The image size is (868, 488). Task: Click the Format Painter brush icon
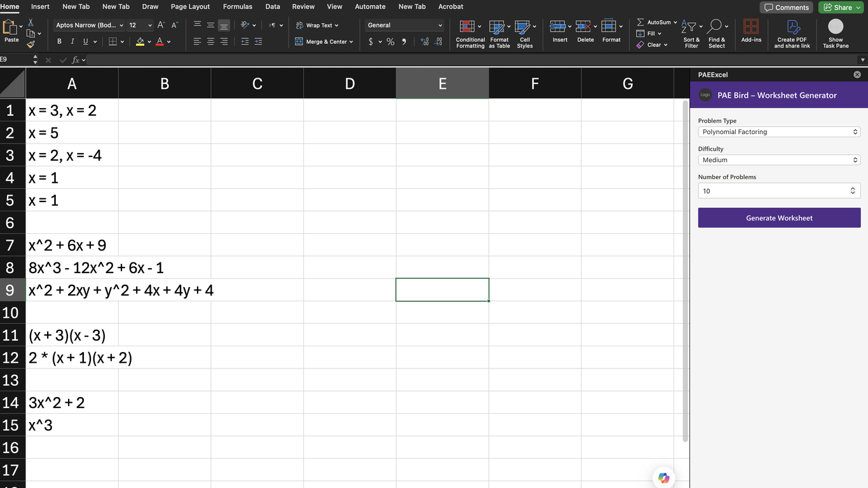click(31, 44)
